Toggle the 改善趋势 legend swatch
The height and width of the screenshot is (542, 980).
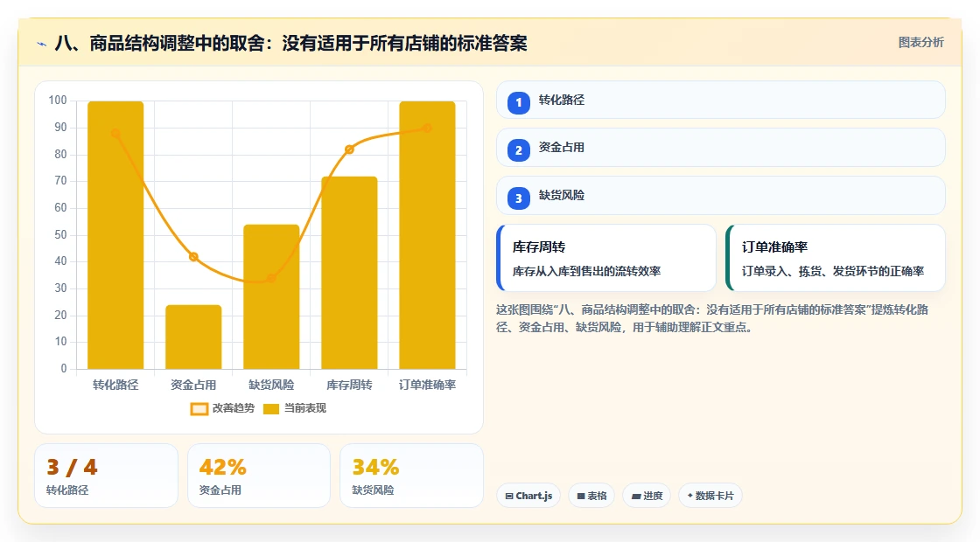(199, 409)
